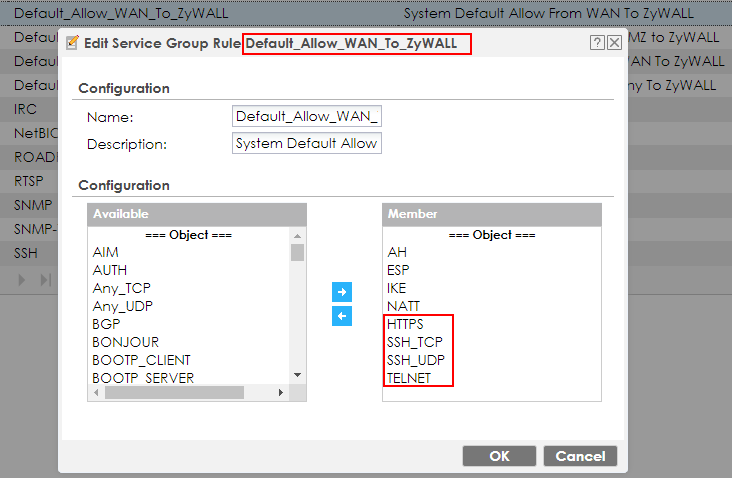This screenshot has width=732, height=478.
Task: Select TELNET in the Member list
Action: (408, 378)
